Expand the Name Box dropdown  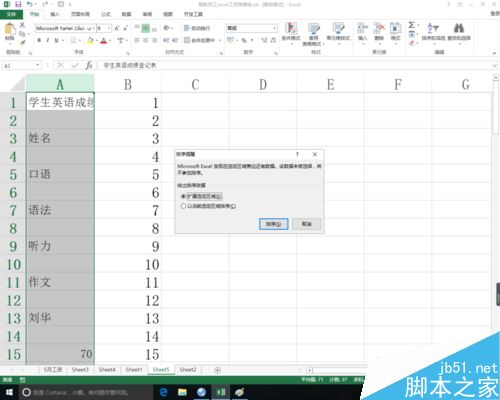(x=38, y=65)
